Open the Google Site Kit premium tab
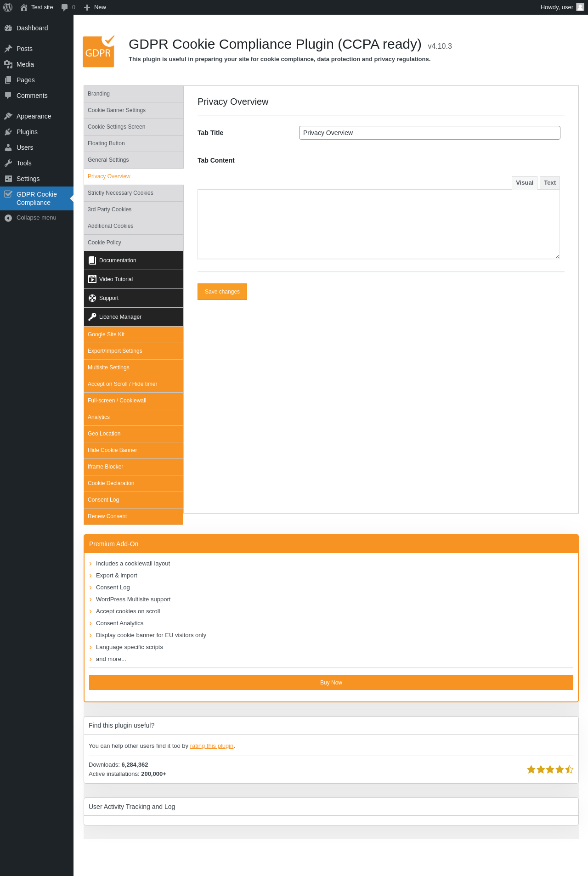Image resolution: width=588 pixels, height=876 pixels. [134, 334]
